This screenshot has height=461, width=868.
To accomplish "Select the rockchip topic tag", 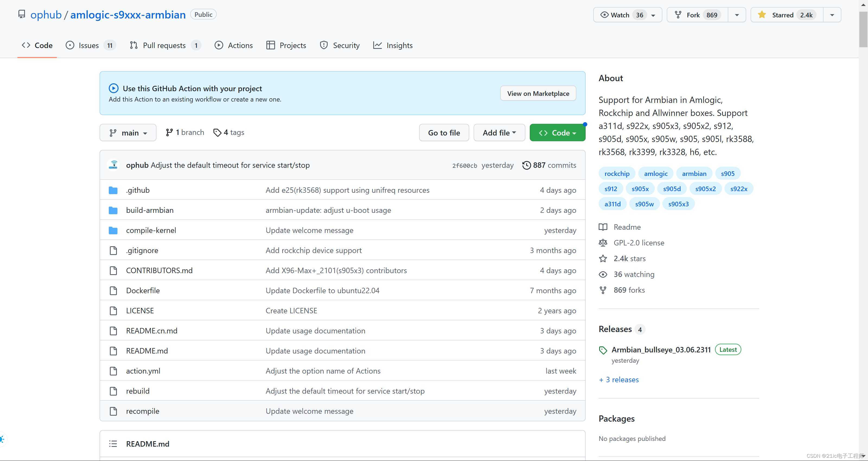I will [617, 174].
